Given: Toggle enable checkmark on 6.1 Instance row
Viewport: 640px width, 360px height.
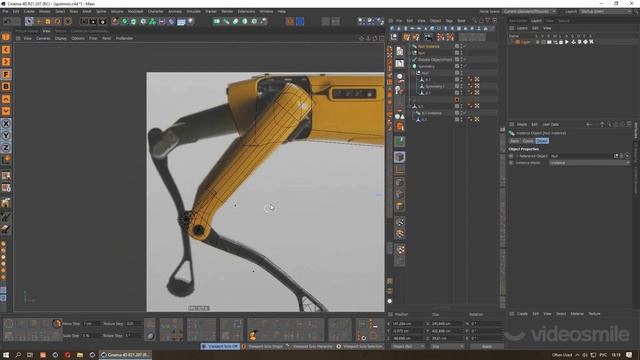Looking at the screenshot, I should point(466,113).
